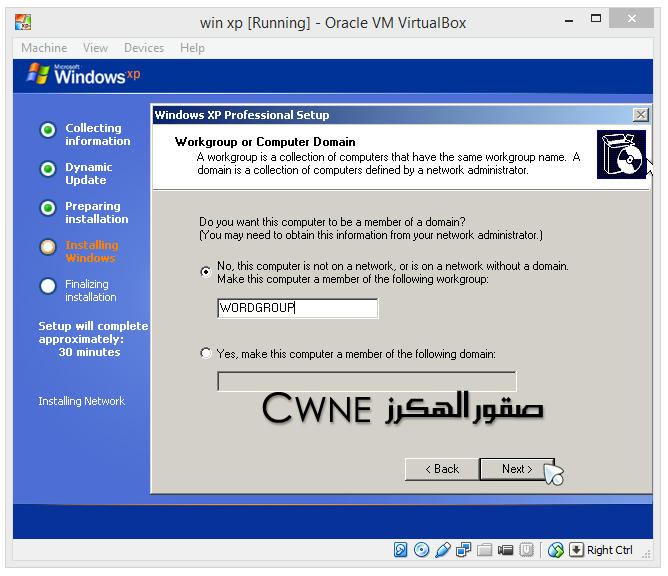Click the Collecting information step bullet
This screenshot has width=668, height=576.
(48, 130)
